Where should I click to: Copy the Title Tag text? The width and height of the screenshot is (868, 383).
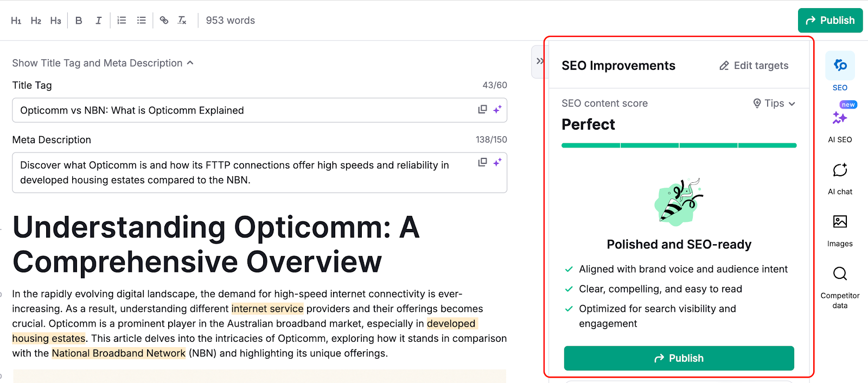[482, 109]
